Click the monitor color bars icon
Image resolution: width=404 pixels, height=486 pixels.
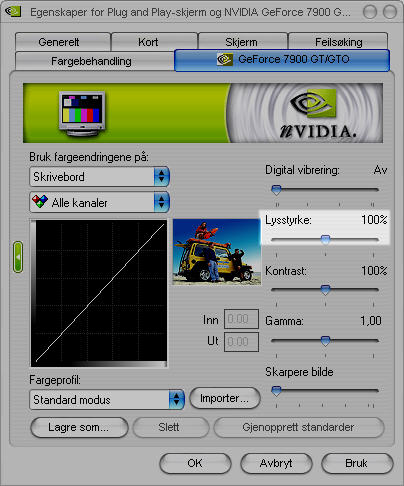[82, 114]
